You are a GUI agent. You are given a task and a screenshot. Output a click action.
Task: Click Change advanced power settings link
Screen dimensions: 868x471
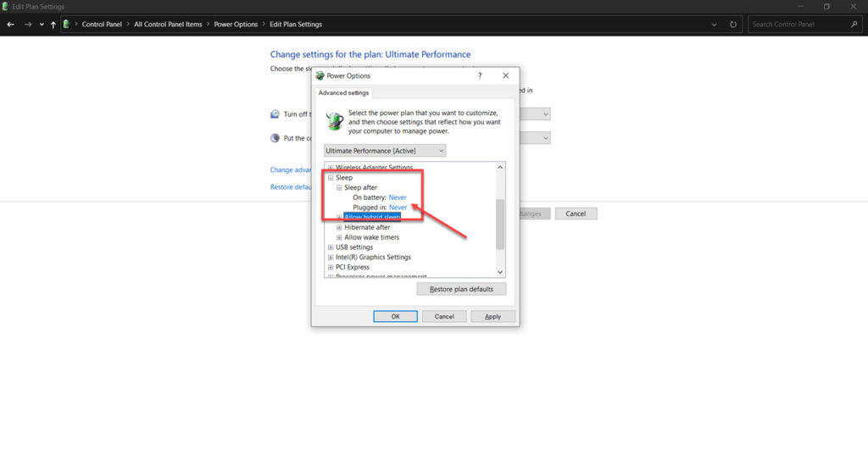click(x=291, y=170)
